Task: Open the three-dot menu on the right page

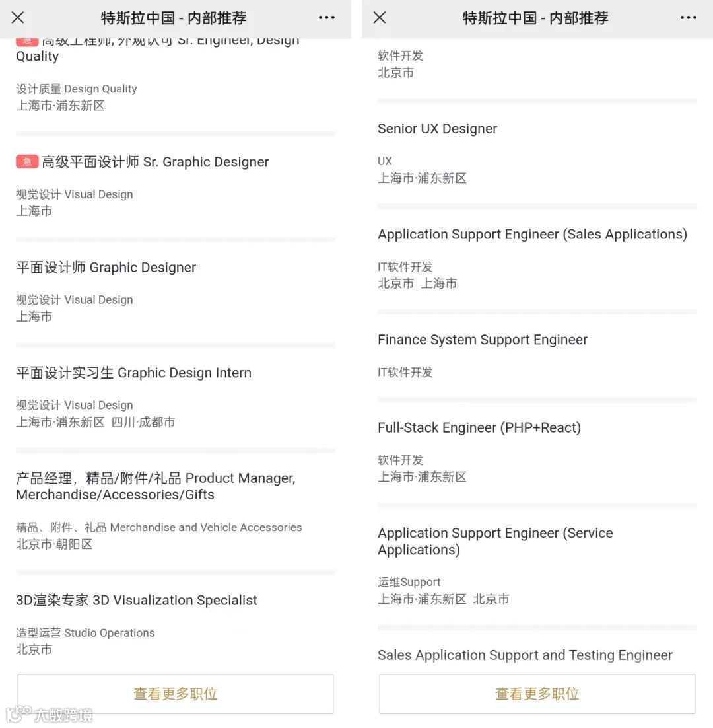Action: (689, 18)
